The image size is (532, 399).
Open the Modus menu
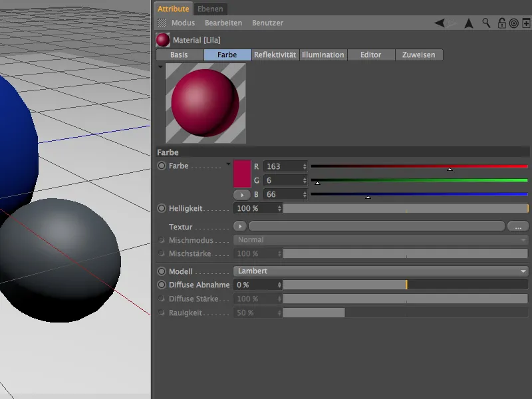tap(183, 23)
